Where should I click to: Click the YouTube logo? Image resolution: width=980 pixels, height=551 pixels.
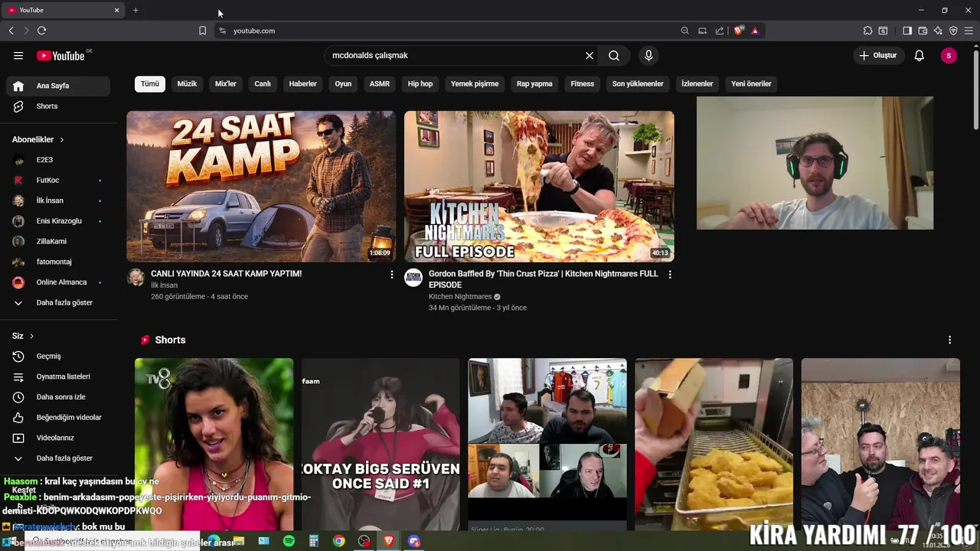[61, 55]
